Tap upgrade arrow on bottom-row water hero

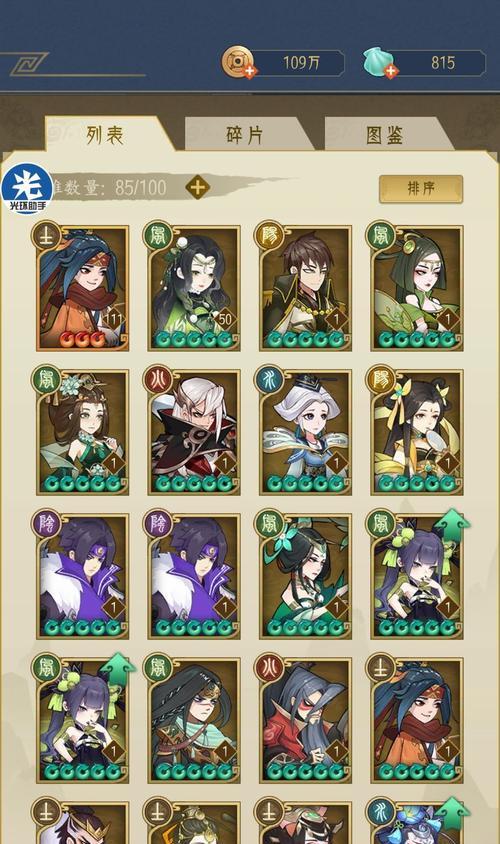[x=451, y=813]
